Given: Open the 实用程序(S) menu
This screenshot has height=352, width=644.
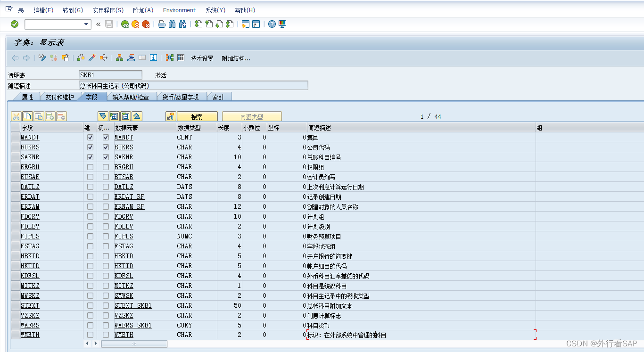Looking at the screenshot, I should click(108, 10).
